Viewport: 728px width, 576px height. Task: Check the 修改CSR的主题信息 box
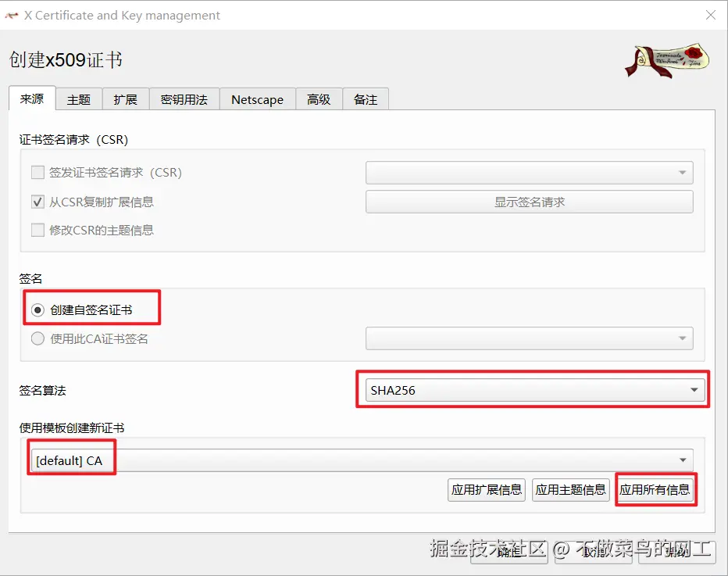(x=37, y=230)
